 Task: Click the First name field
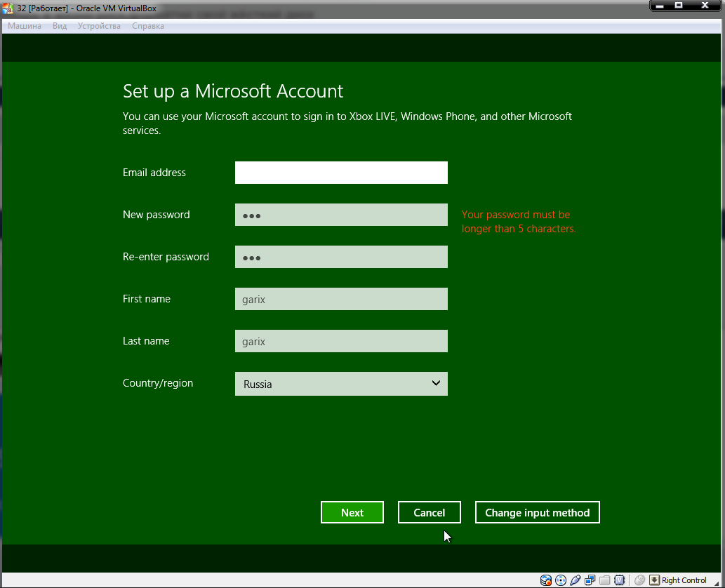coord(341,299)
